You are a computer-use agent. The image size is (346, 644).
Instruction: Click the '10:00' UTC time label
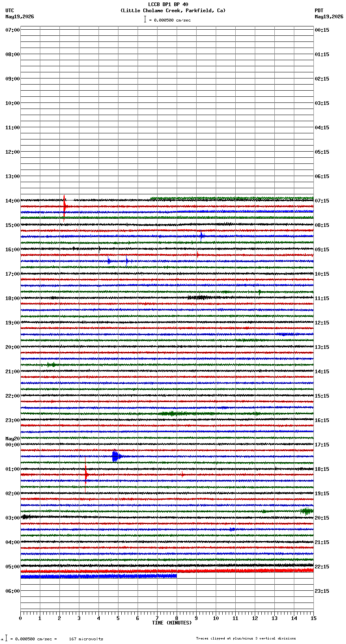[13, 103]
